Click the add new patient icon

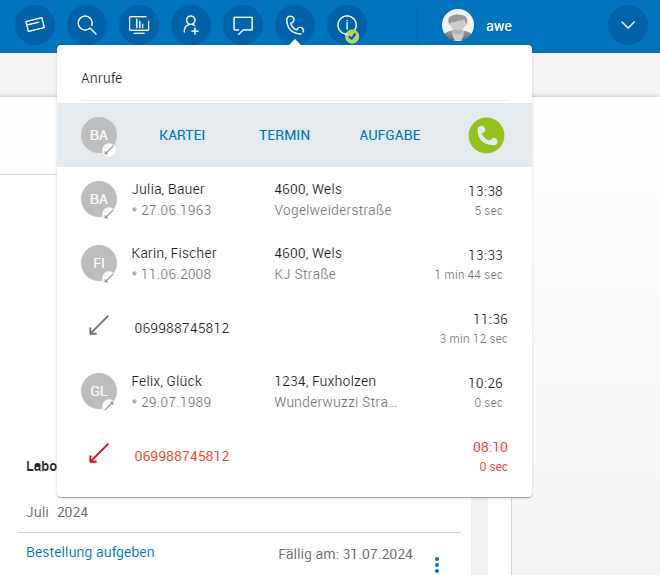191,25
